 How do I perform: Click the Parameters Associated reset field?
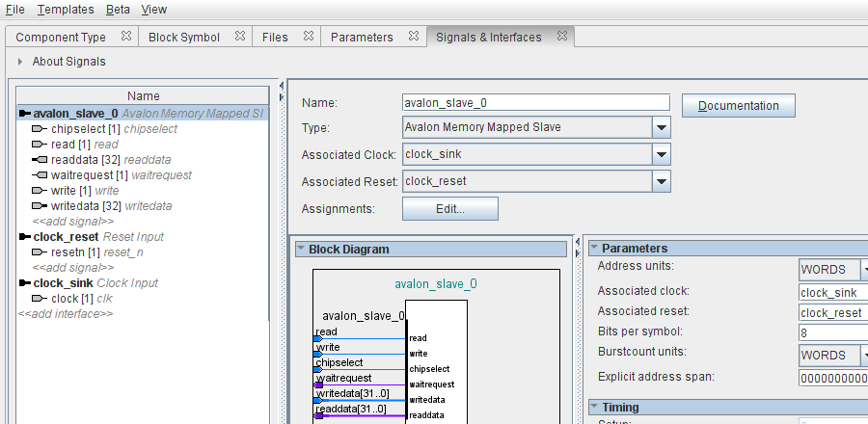tap(833, 313)
